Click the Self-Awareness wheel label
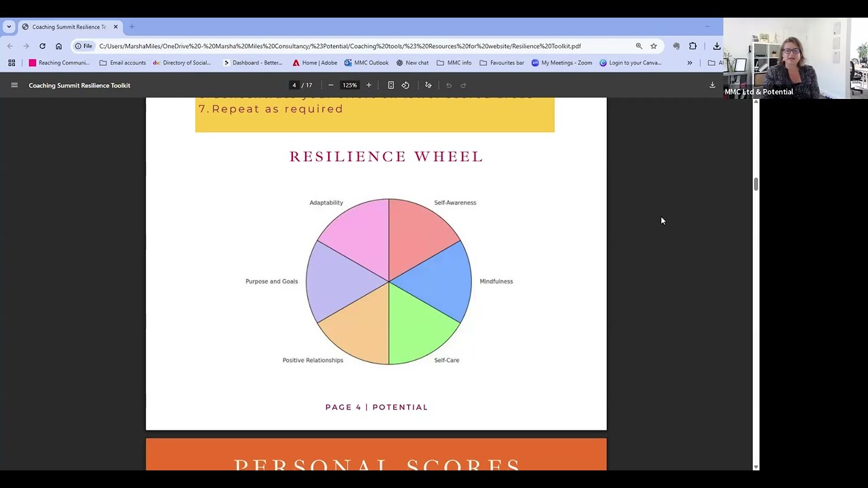 (455, 203)
